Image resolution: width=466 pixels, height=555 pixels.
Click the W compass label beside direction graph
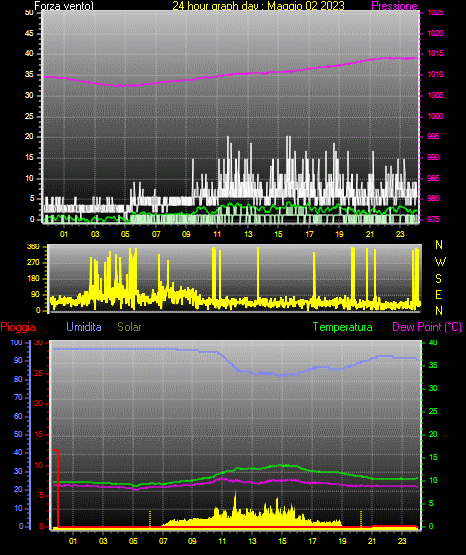point(440,262)
